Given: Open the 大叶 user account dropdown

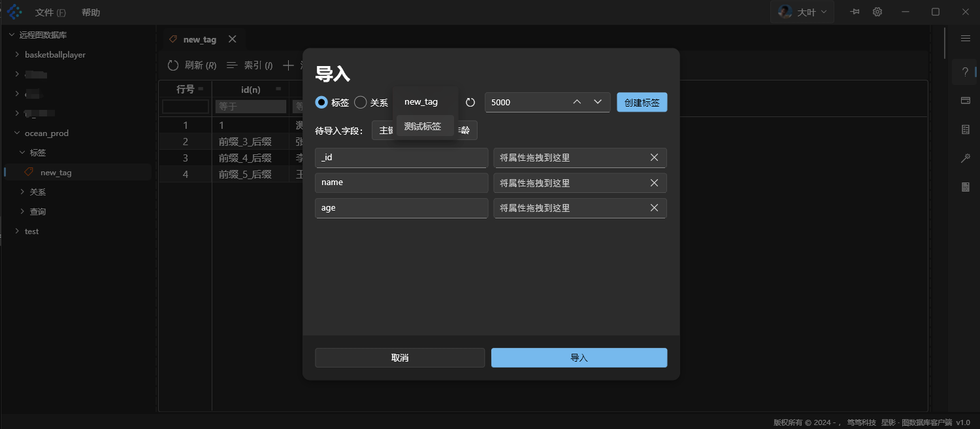Looking at the screenshot, I should pos(802,12).
